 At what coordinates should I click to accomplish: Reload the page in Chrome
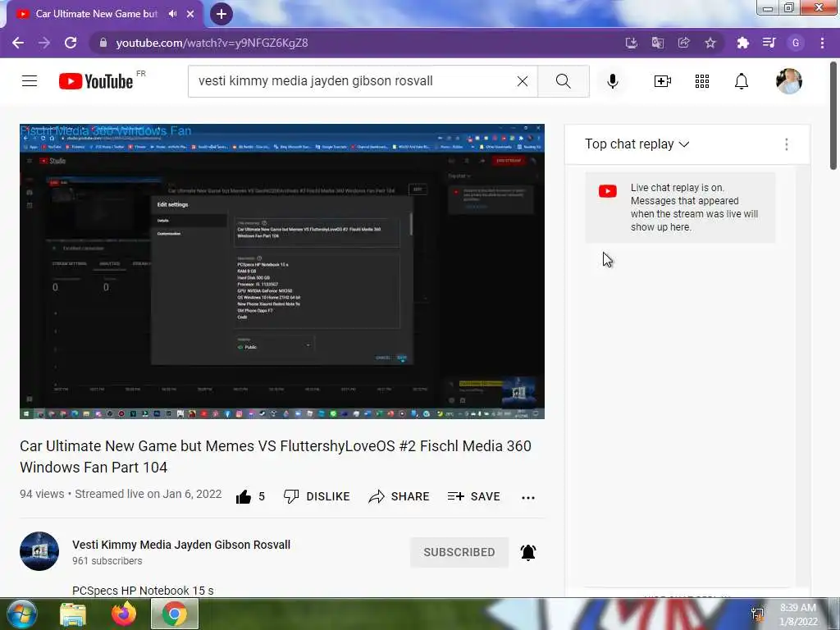tap(71, 43)
